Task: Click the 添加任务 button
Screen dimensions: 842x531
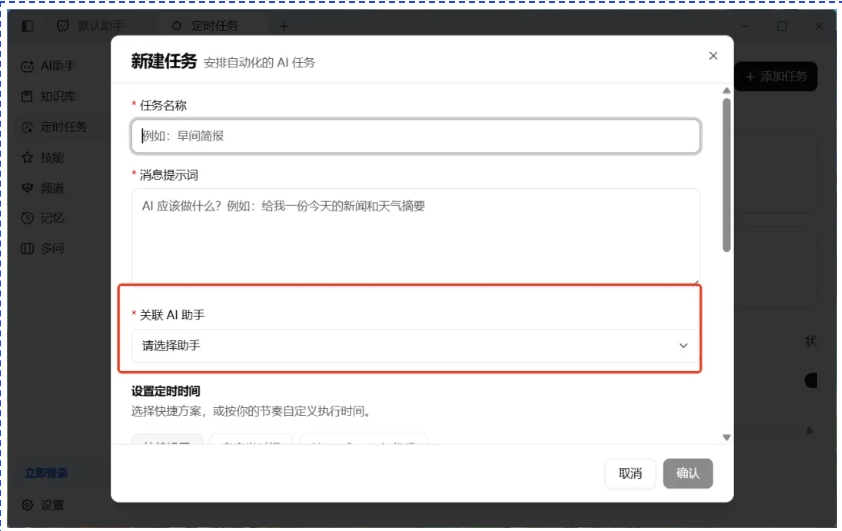Action: coord(776,76)
